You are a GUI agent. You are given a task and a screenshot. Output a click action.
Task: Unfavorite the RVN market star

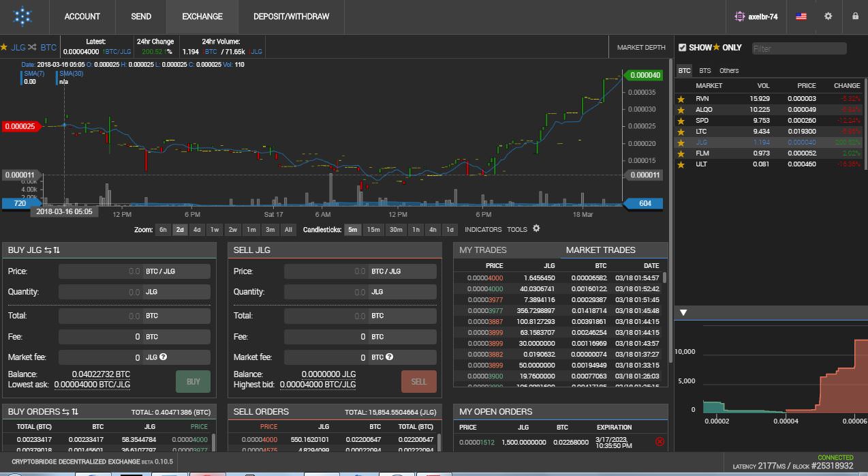[x=681, y=99]
